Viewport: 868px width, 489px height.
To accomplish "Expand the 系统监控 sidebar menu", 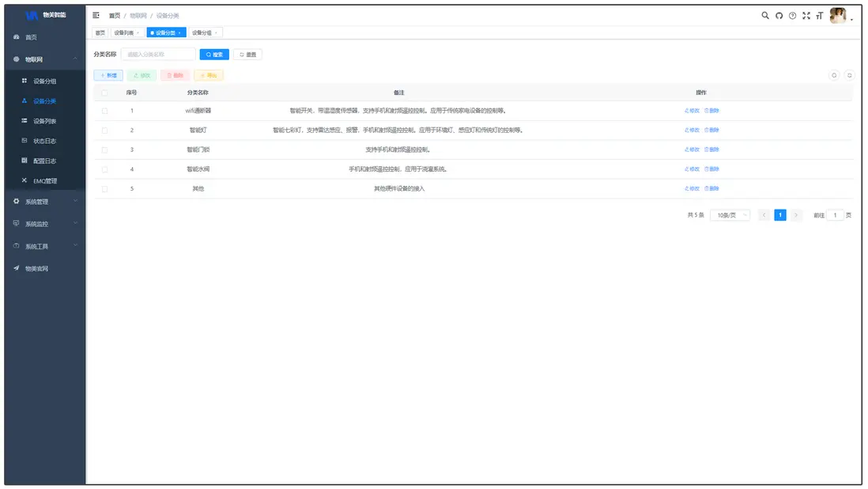I will coord(45,224).
